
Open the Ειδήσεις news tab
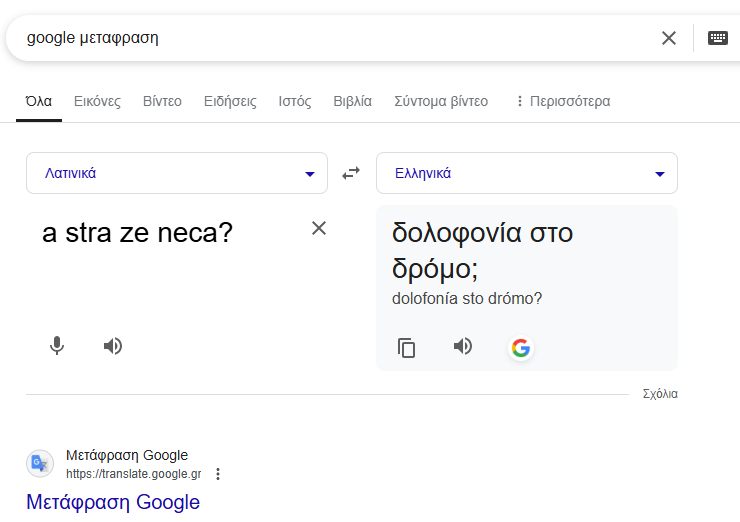pos(230,101)
